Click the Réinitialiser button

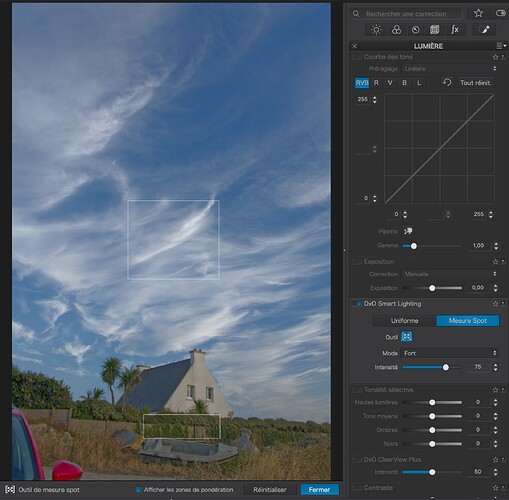click(270, 490)
